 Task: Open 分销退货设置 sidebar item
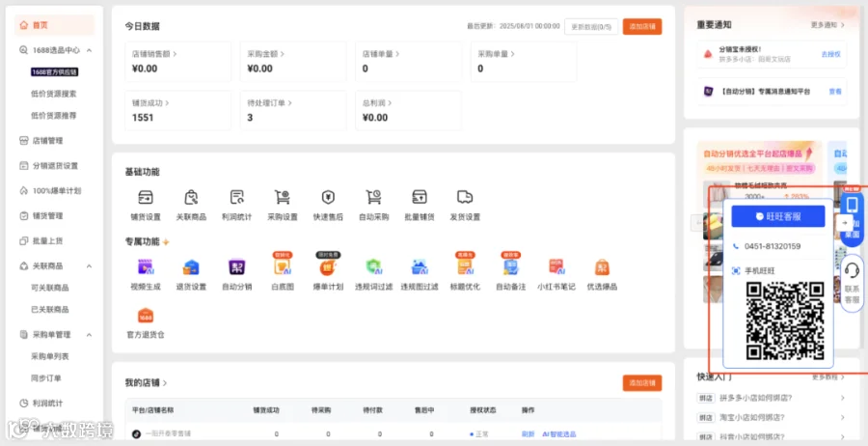[x=54, y=166]
